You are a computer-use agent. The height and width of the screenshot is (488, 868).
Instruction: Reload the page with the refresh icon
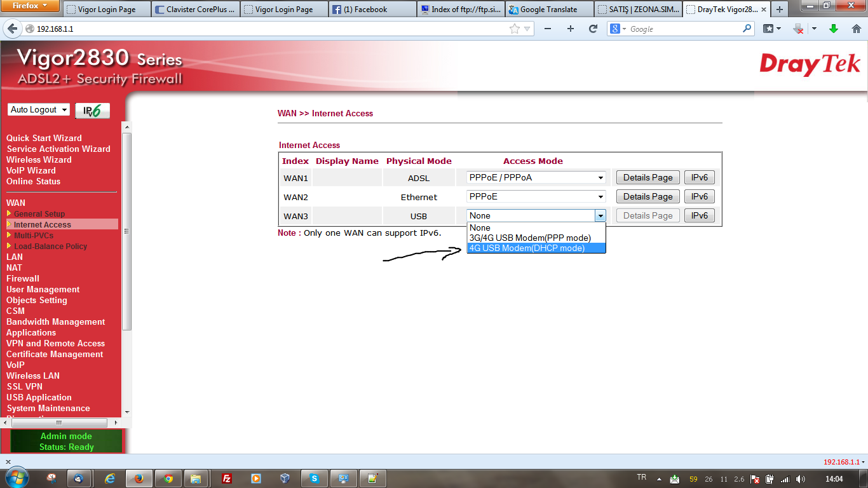(x=593, y=29)
